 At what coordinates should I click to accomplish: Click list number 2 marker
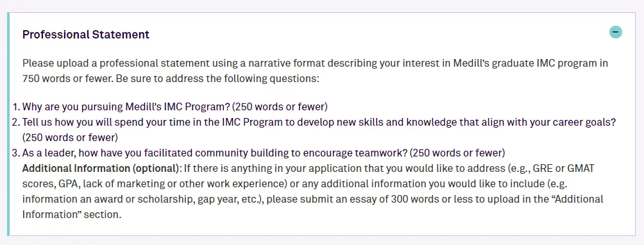coord(16,122)
